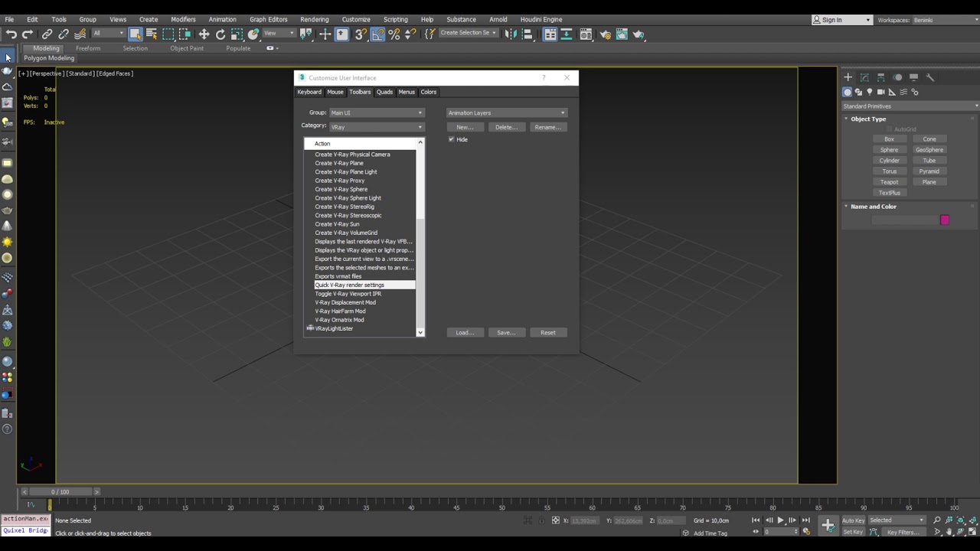980x551 pixels.
Task: Click the Mirror tool icon
Action: click(511, 34)
